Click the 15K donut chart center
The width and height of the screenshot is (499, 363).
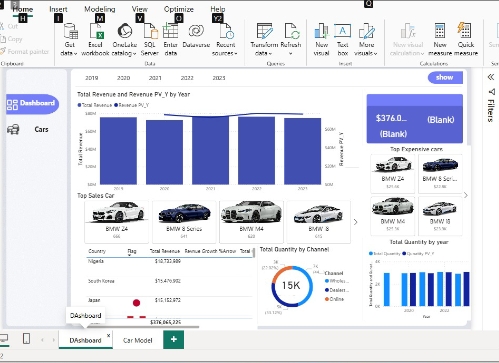pos(291,286)
